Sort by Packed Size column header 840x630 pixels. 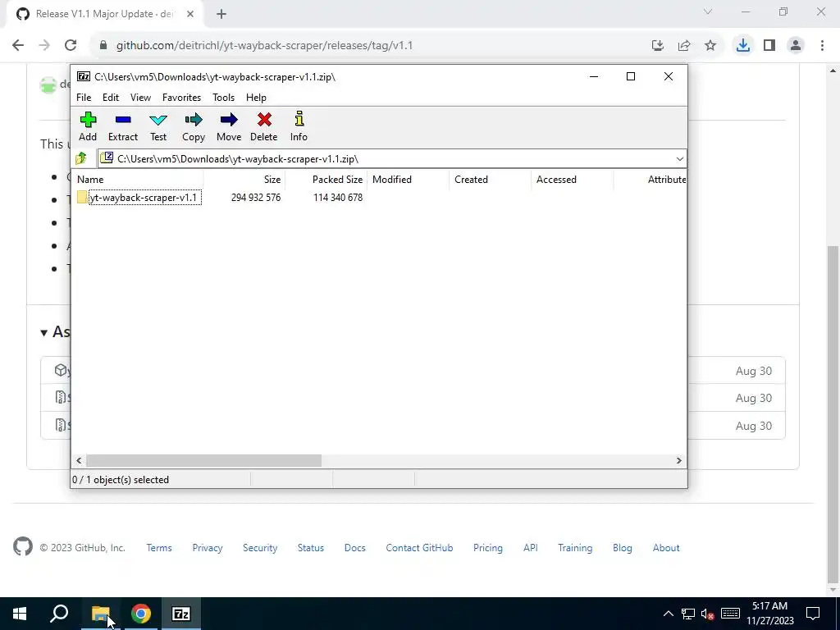tap(326, 180)
